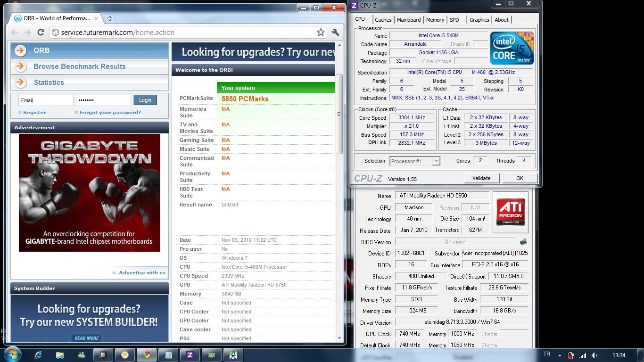The width and height of the screenshot is (644, 362).
Task: Click the GPU Clock value 740 MHz
Action: (x=409, y=334)
